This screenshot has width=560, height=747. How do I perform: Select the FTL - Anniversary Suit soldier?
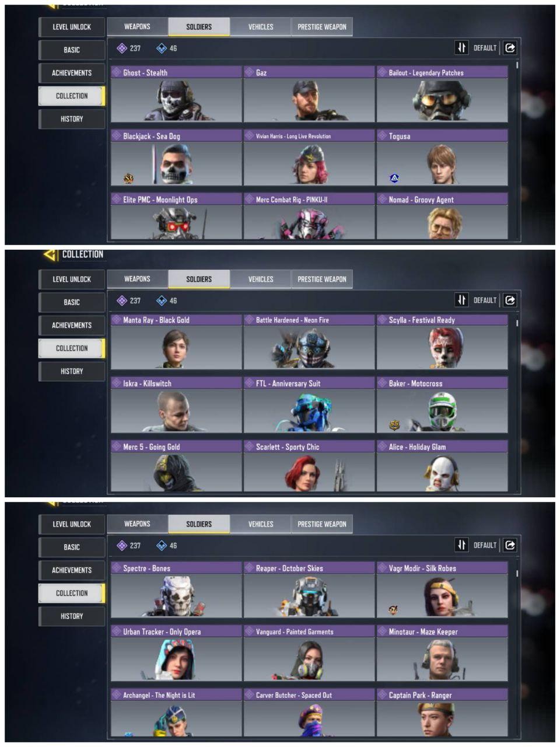pyautogui.click(x=309, y=405)
